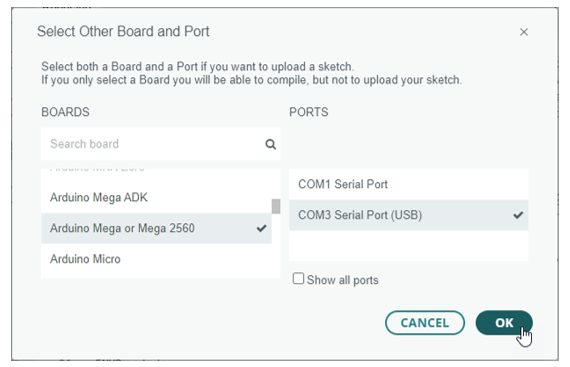The width and height of the screenshot is (570, 367).
Task: Click the empty area below COM3 port
Action: pos(409,245)
